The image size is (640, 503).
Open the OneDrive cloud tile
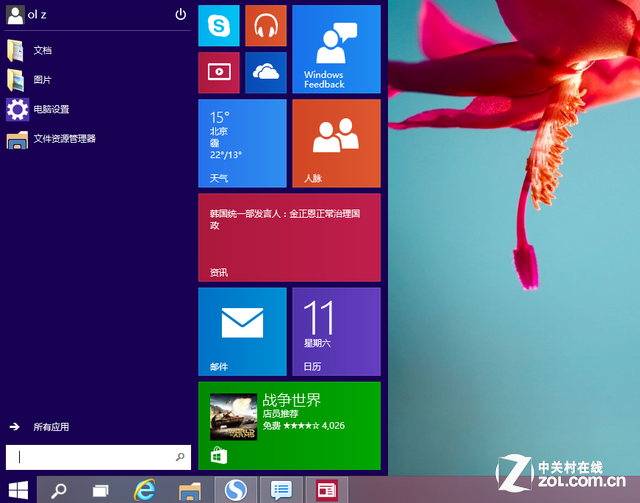(265, 72)
